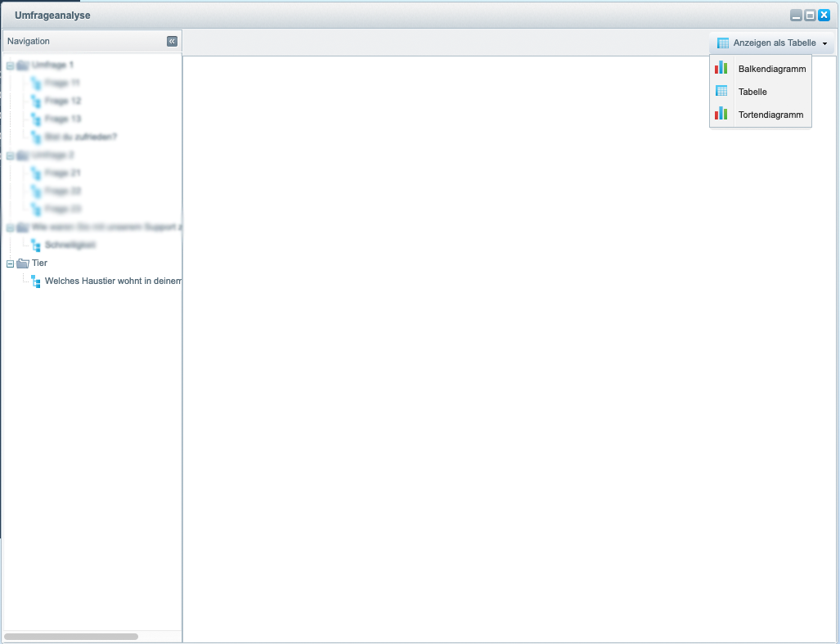Click the question icon next to Frage 12
This screenshot has width=840, height=644.
click(35, 101)
